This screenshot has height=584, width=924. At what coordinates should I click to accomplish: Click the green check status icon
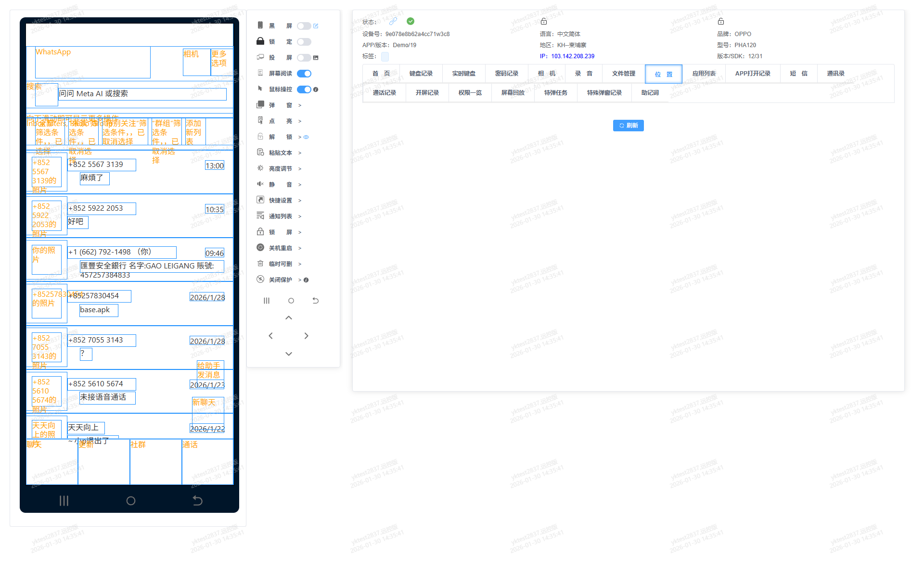(411, 21)
